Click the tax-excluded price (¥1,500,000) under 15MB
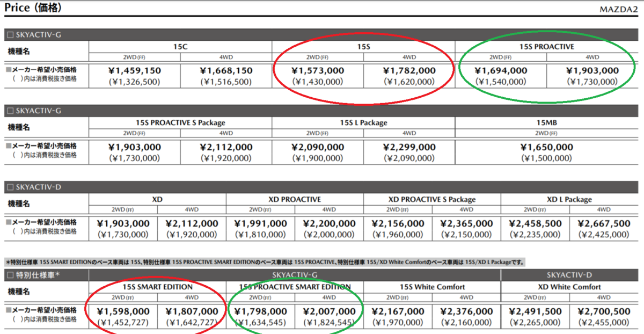The width and height of the screenshot is (644, 334). [x=547, y=158]
